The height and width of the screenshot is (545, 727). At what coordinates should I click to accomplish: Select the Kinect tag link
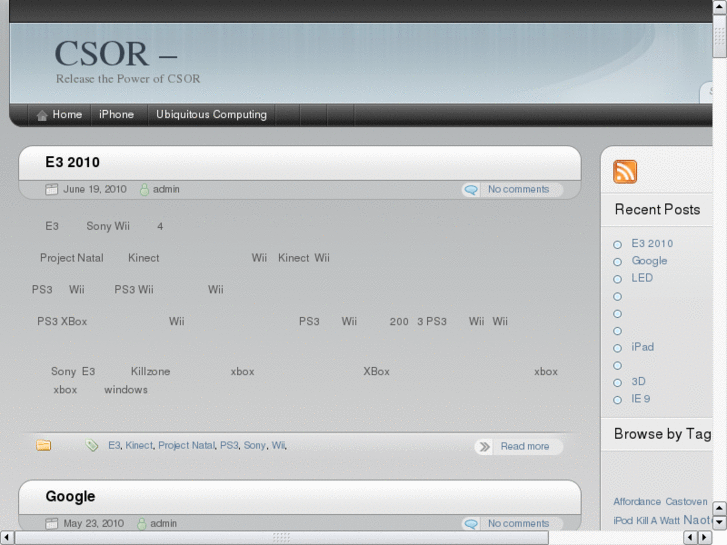click(x=139, y=445)
